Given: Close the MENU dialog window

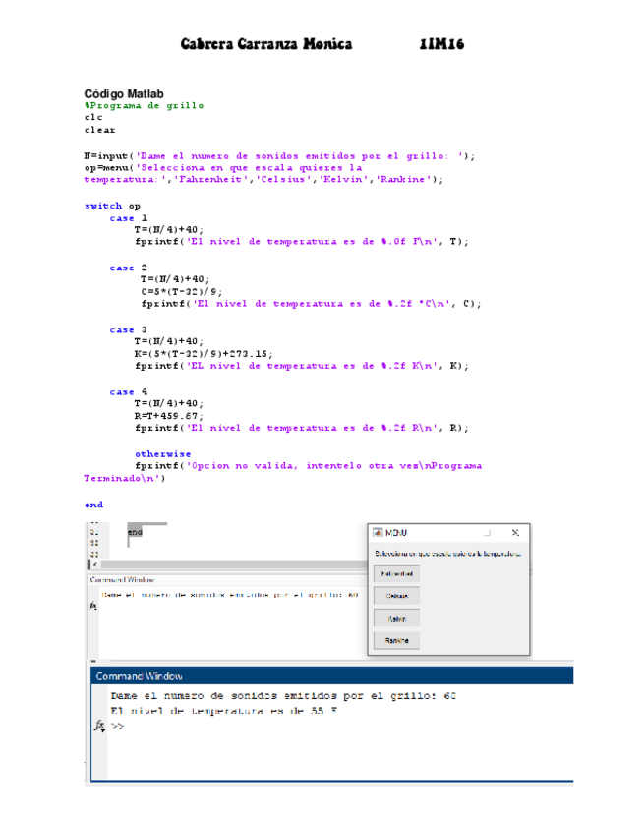Looking at the screenshot, I should 515,532.
